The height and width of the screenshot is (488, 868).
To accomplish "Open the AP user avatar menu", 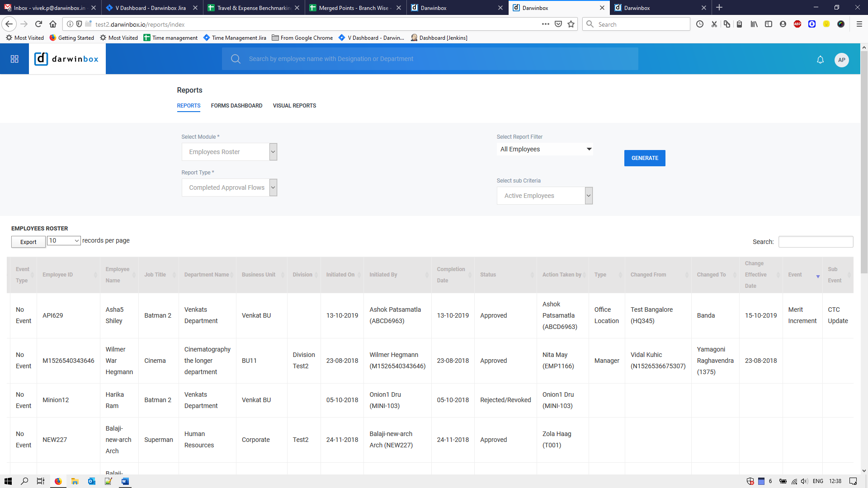I will [x=841, y=60].
